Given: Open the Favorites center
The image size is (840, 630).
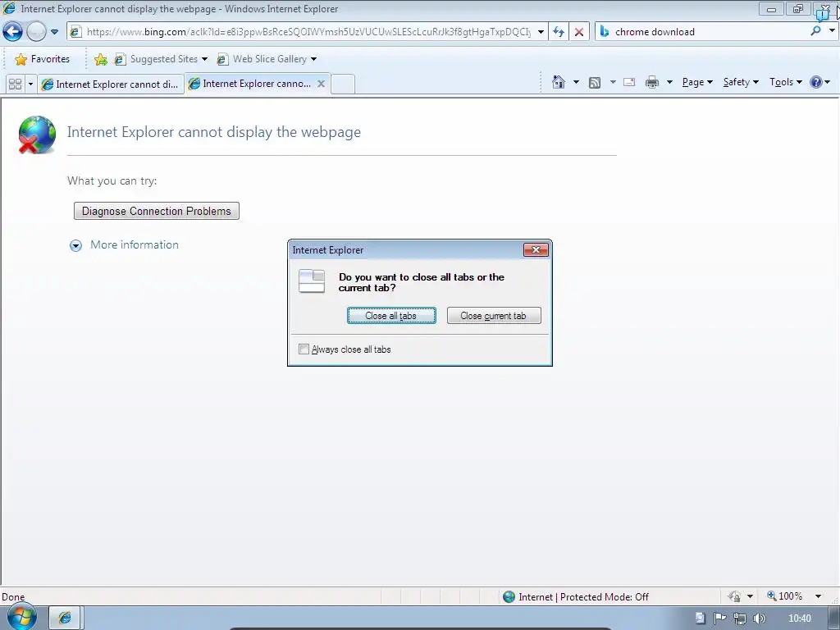Looking at the screenshot, I should click(x=43, y=59).
